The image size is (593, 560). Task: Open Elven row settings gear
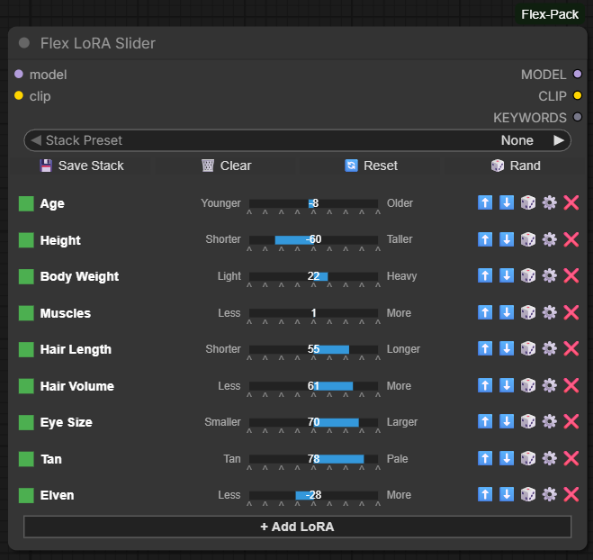coord(550,494)
